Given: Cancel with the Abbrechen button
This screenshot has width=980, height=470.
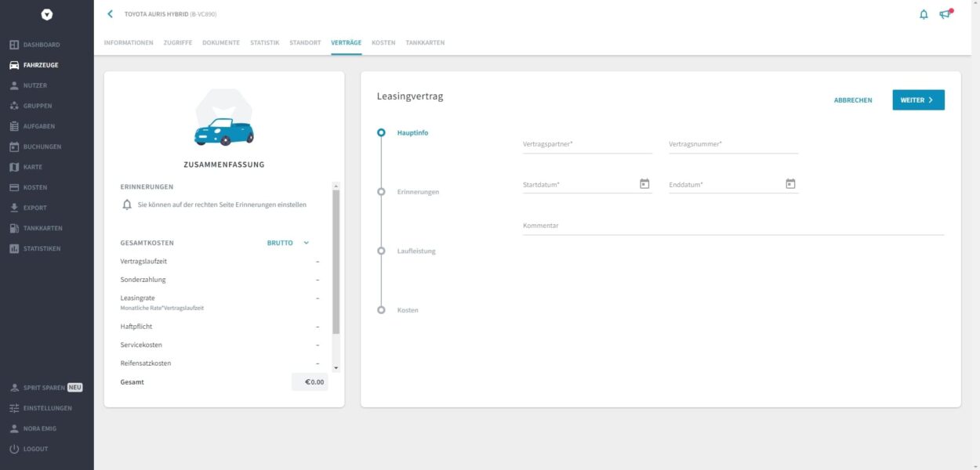Looking at the screenshot, I should 853,99.
